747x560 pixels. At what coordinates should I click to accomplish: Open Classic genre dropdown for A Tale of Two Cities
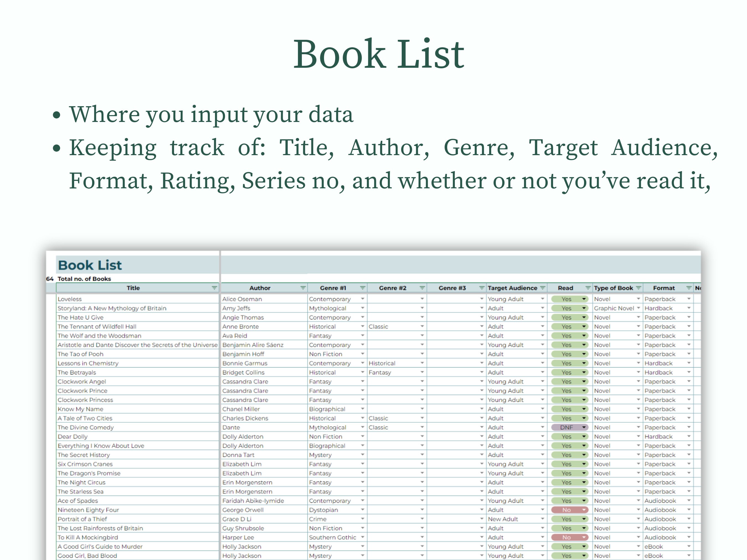(422, 418)
